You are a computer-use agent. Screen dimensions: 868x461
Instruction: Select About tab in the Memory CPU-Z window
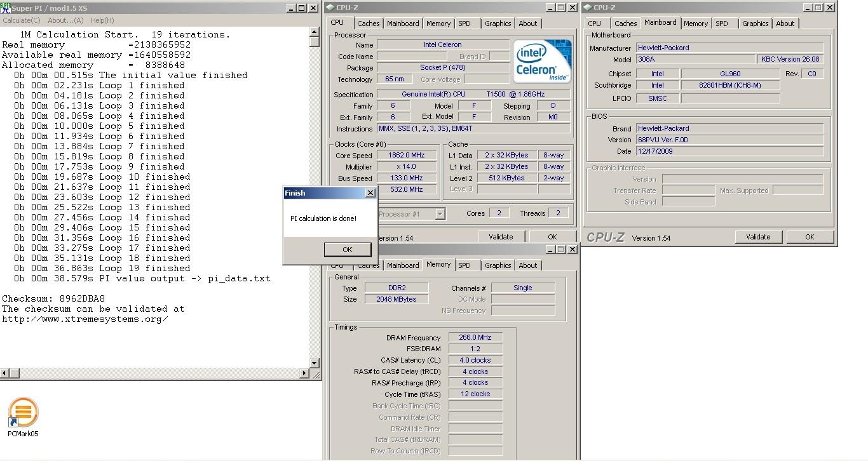[x=527, y=265]
